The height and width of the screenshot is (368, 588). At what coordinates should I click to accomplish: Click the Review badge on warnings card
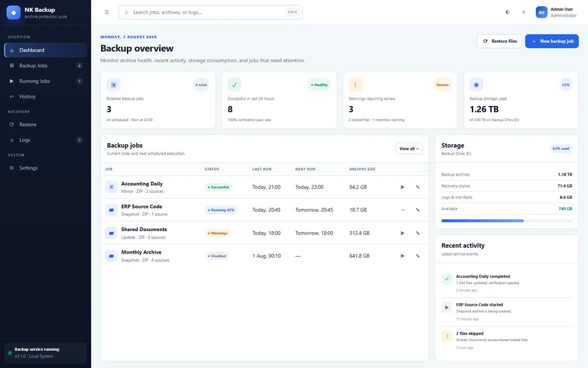442,85
